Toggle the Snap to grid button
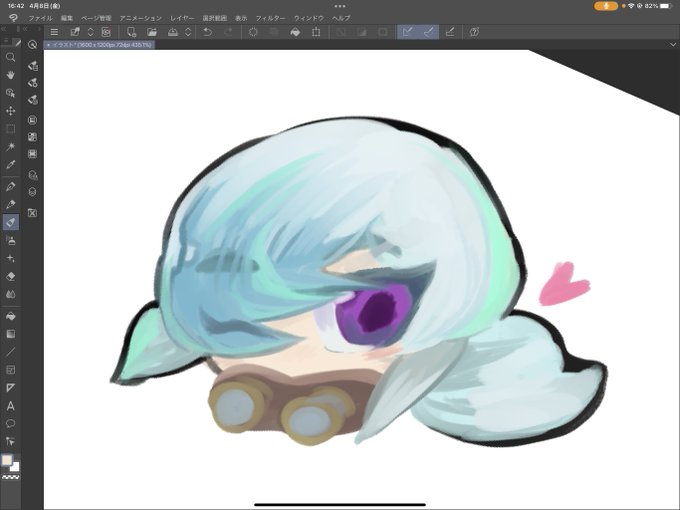The width and height of the screenshot is (680, 510). tap(450, 32)
